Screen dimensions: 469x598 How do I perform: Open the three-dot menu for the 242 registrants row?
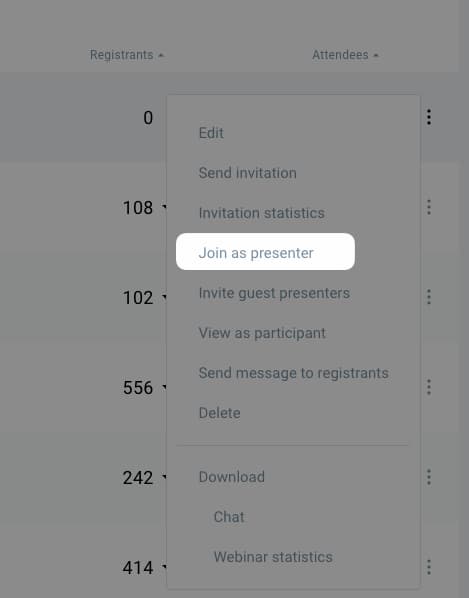[429, 477]
